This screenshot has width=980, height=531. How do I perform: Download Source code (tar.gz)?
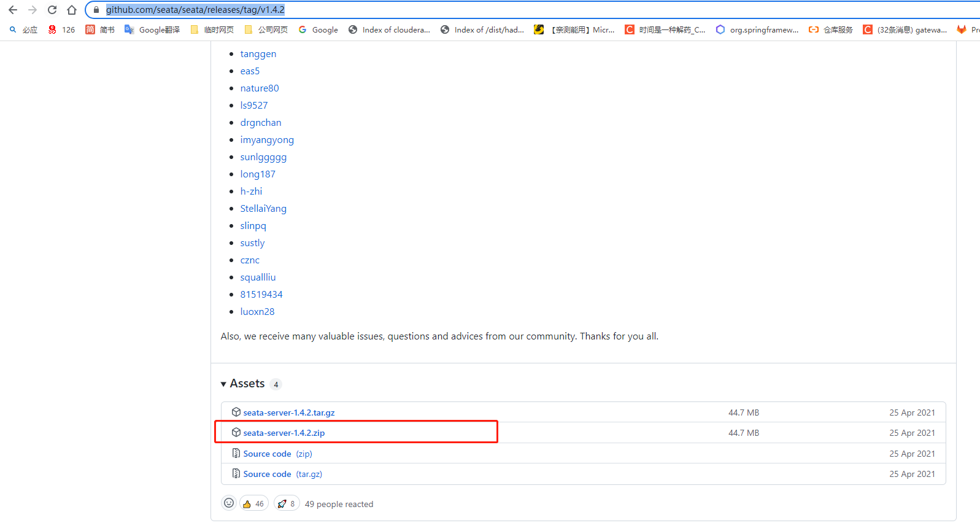282,474
